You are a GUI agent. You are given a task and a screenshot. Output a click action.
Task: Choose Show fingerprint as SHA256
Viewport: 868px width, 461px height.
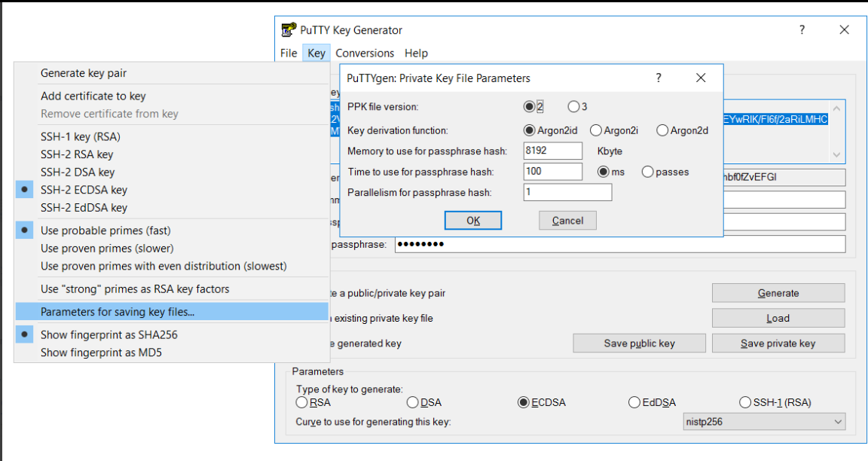coord(172,334)
